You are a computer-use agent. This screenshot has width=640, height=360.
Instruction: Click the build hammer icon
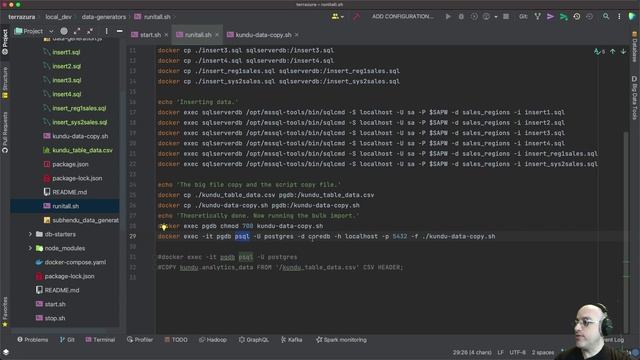(x=356, y=17)
